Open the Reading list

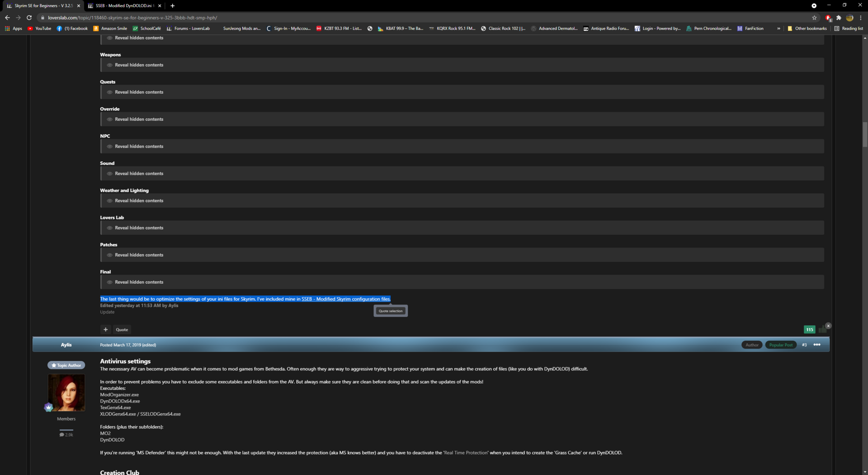point(849,28)
